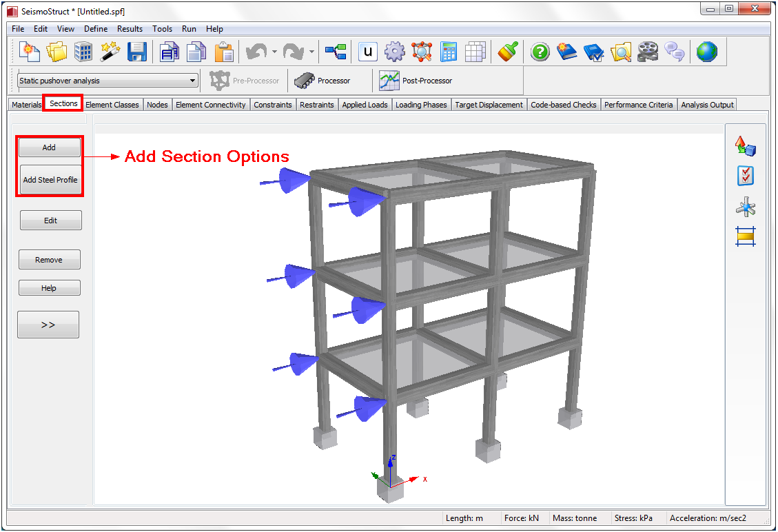Switch to the Element Classes tab
The height and width of the screenshot is (532, 778).
click(x=112, y=105)
